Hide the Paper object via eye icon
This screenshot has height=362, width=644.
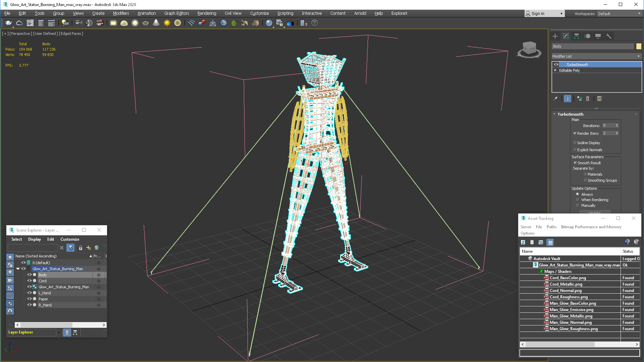click(x=29, y=299)
